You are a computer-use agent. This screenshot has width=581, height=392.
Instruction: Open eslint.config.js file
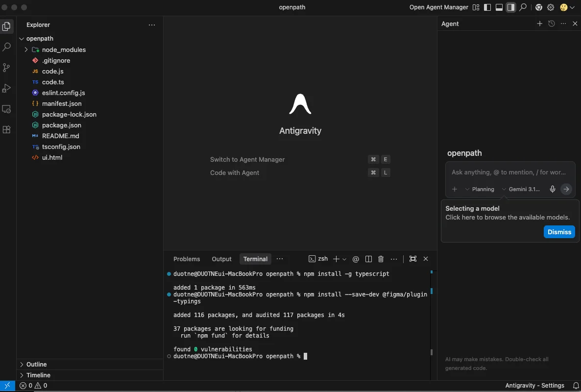[x=63, y=93]
